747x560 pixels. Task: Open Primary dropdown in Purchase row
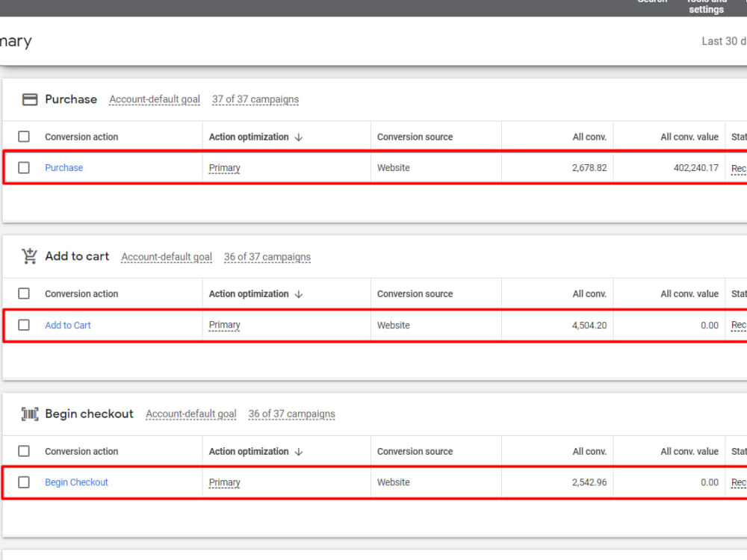point(224,168)
